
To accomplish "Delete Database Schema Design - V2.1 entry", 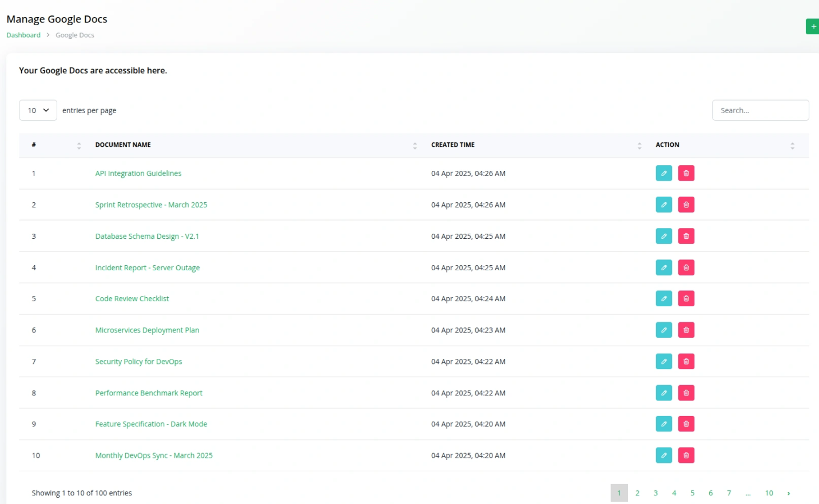I will click(686, 236).
